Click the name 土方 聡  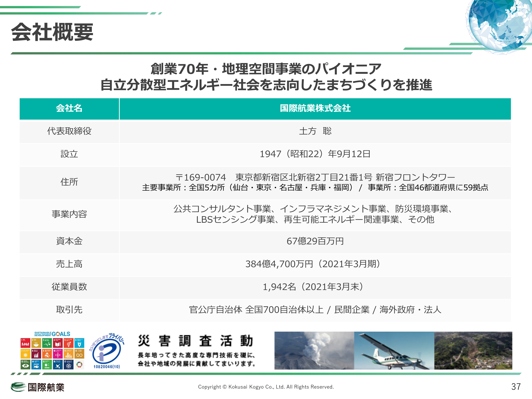[x=315, y=131]
